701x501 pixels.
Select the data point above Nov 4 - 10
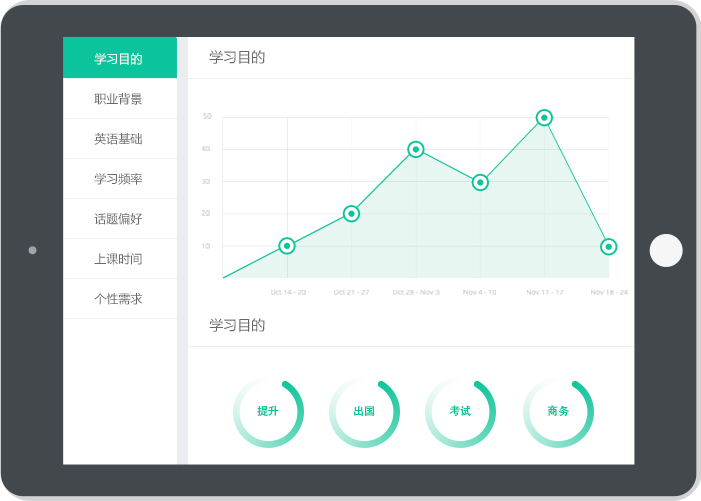click(480, 182)
